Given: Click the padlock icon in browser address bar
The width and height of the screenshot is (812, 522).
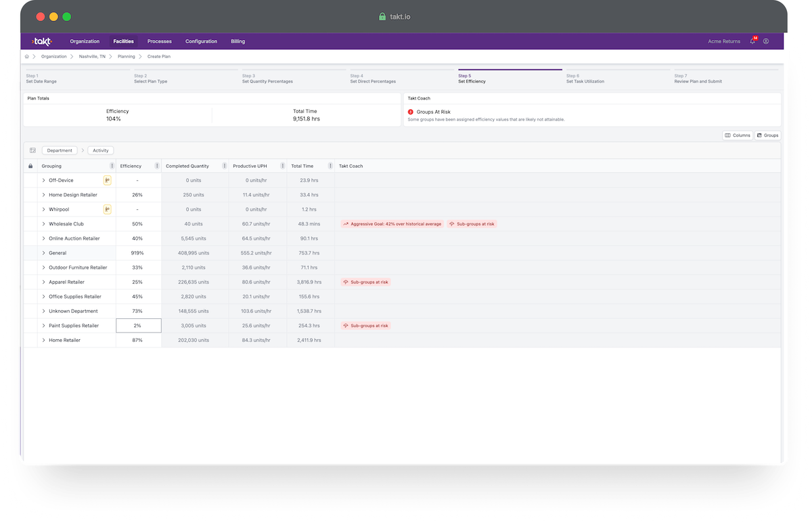Looking at the screenshot, I should 382,16.
